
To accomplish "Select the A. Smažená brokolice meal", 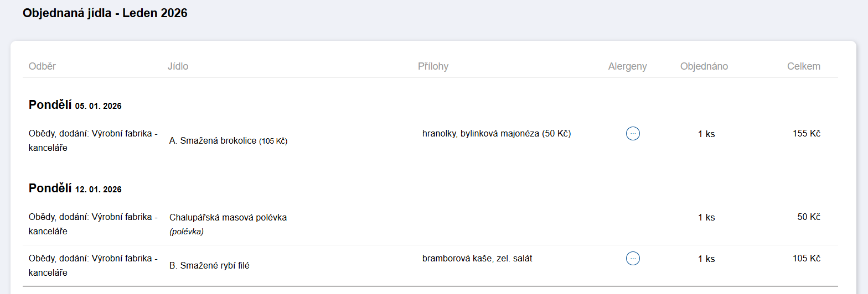I will (x=214, y=141).
